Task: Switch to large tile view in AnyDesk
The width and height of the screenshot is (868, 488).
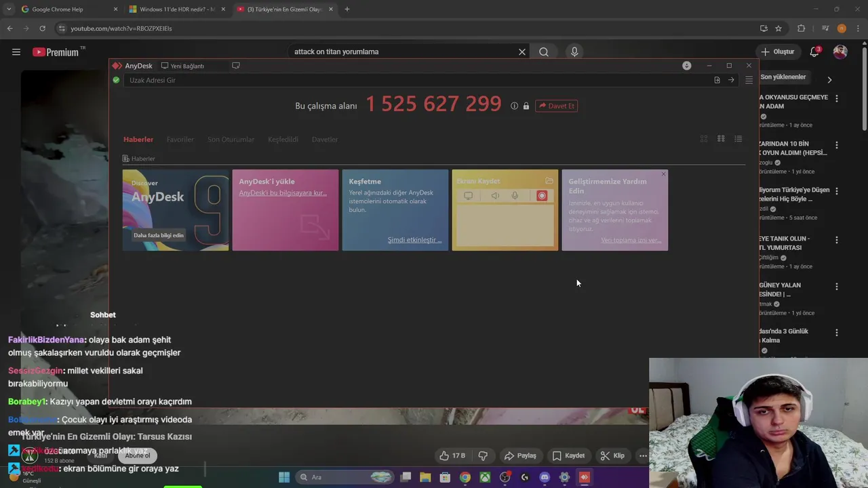Action: point(704,139)
